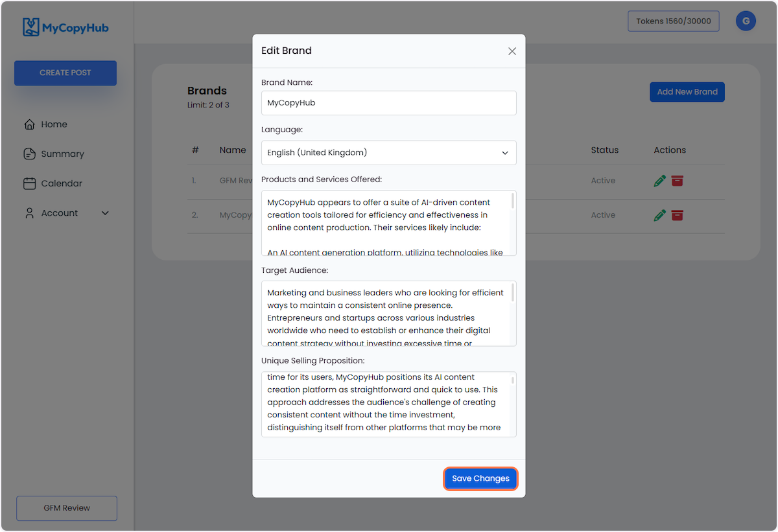The width and height of the screenshot is (778, 532).
Task: Open the user avatar G menu
Action: point(746,21)
